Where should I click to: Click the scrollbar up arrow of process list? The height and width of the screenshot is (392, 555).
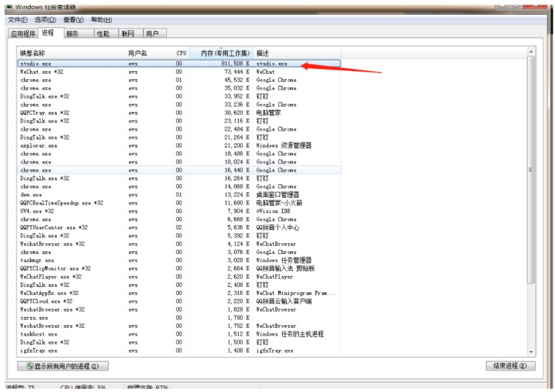[531, 52]
